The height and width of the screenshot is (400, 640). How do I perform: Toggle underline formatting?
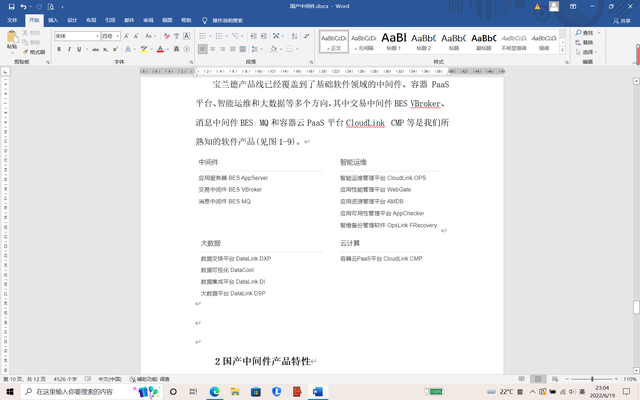(79, 49)
